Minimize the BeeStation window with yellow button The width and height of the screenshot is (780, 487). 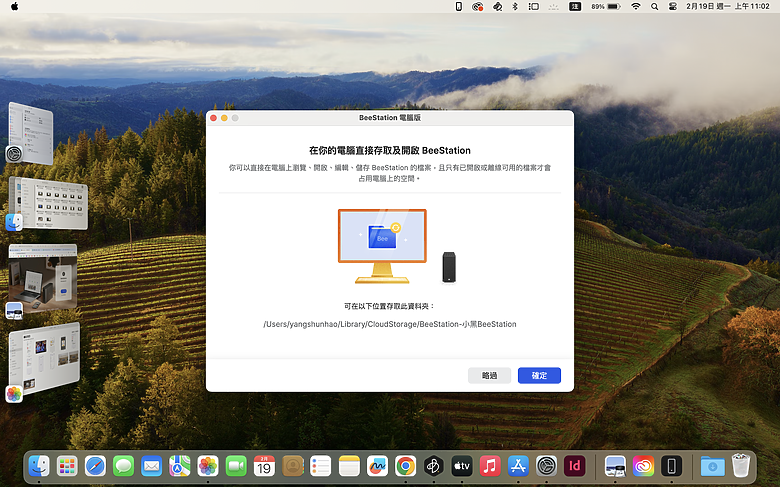pos(224,118)
